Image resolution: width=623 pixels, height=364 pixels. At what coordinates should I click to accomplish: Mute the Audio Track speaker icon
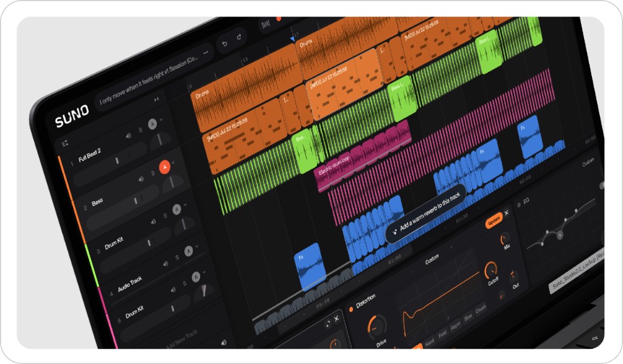click(165, 264)
